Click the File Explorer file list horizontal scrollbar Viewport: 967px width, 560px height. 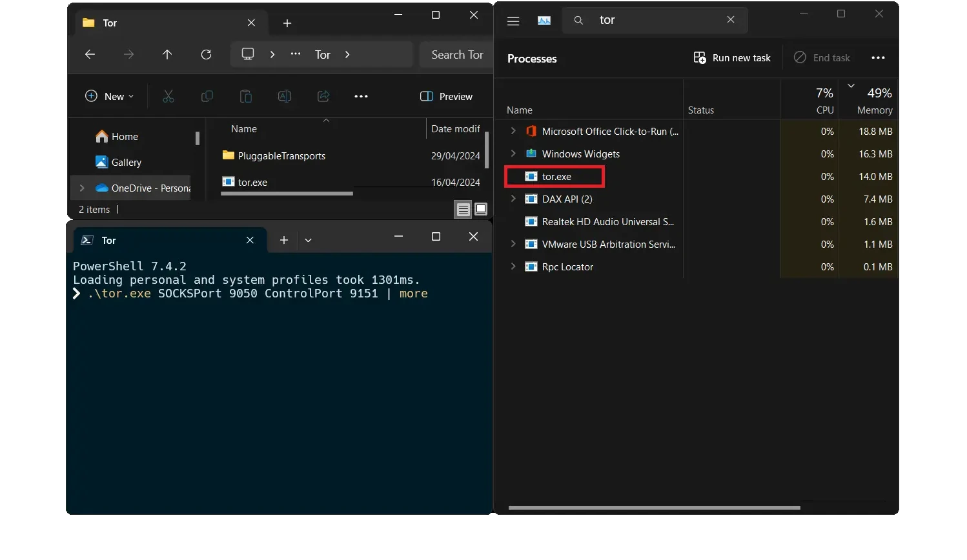[x=287, y=193]
